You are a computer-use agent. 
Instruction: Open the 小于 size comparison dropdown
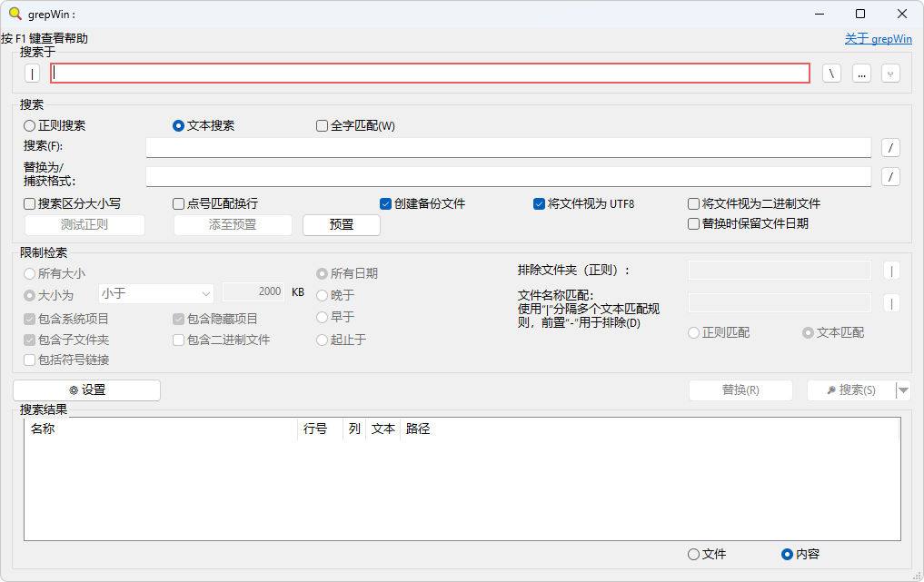coord(155,293)
